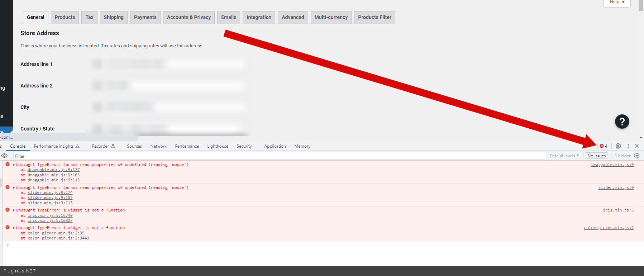Expand the a.widget TypeError entry

pyautogui.click(x=14, y=210)
